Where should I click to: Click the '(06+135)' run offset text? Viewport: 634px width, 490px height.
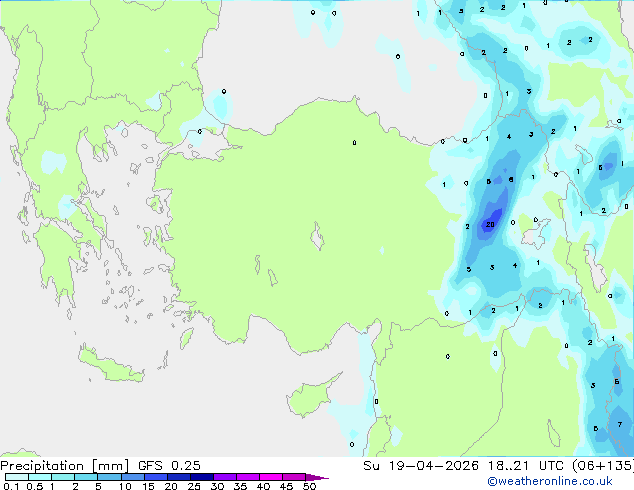602,466
